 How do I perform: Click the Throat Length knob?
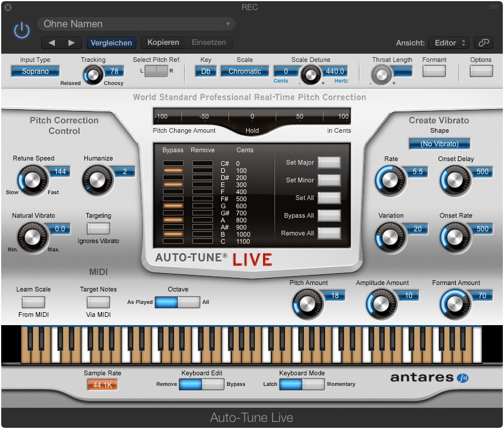click(381, 75)
